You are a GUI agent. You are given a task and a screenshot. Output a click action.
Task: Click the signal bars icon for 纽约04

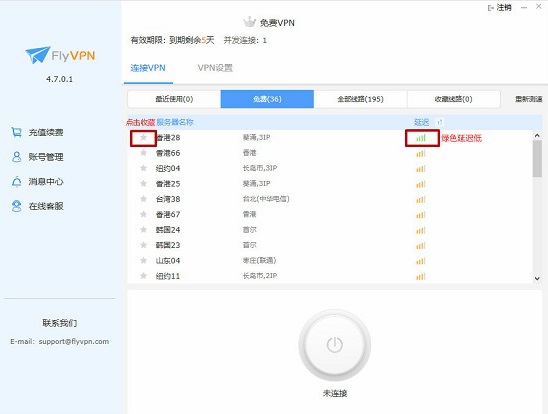[421, 168]
